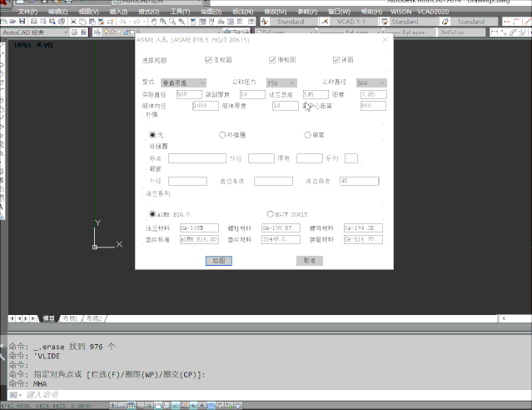
Task: Toggle Ortho Mode in status bar
Action: point(140,405)
